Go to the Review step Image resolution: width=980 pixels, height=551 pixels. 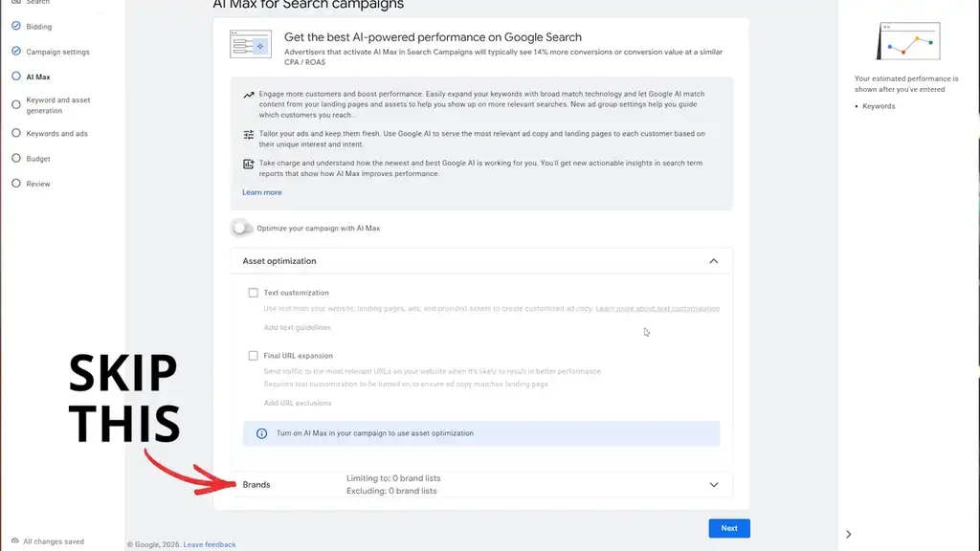[38, 184]
